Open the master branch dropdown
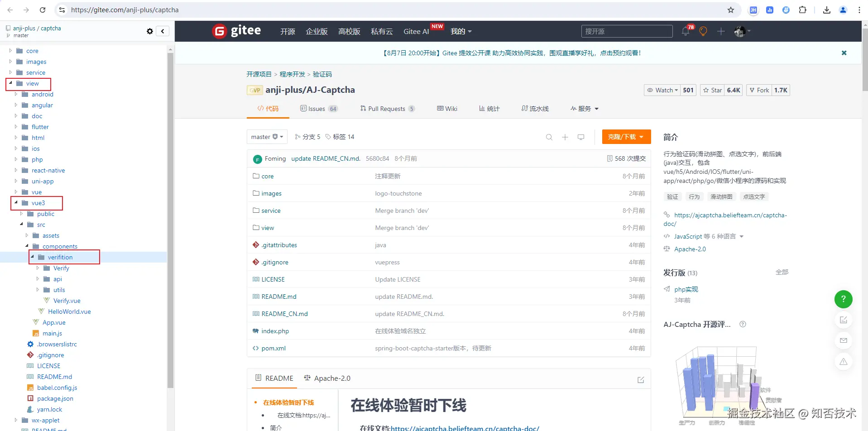868x431 pixels. click(x=267, y=137)
